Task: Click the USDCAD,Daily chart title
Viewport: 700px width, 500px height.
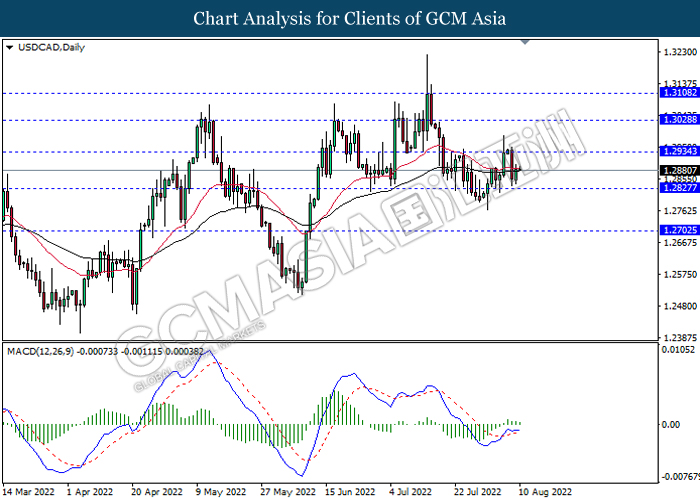Action: coord(51,47)
